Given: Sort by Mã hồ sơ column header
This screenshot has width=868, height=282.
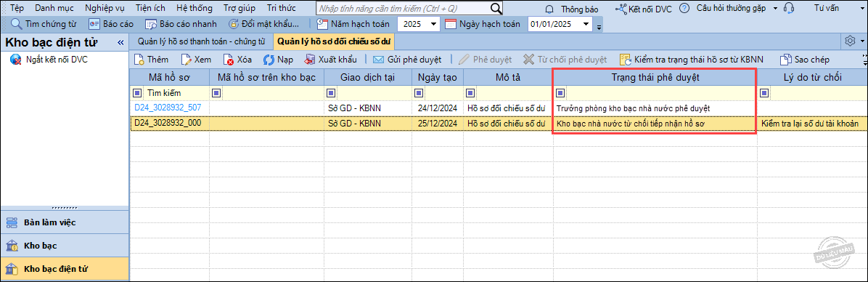Looking at the screenshot, I should [x=169, y=78].
